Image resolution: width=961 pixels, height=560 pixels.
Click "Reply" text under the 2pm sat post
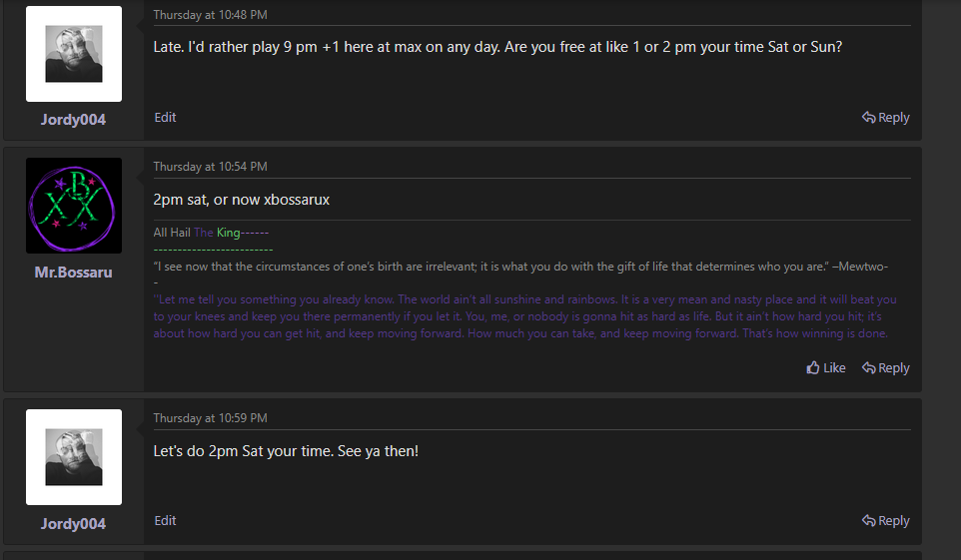pos(894,368)
